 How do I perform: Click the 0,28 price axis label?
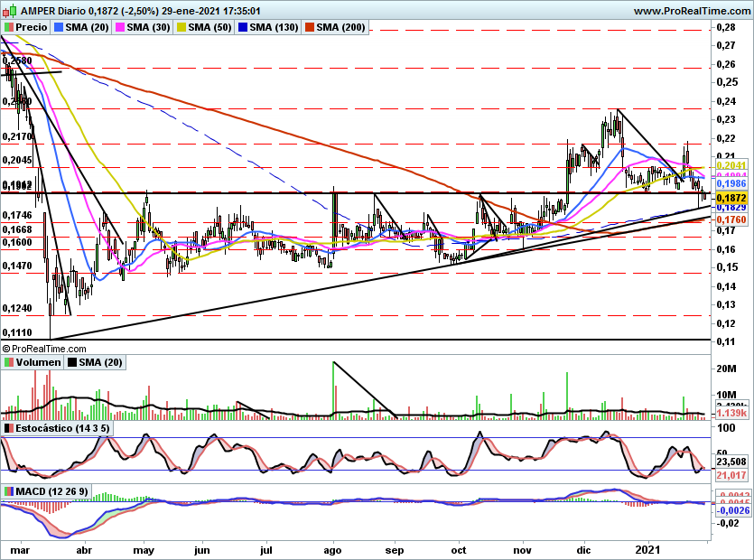tap(726, 27)
